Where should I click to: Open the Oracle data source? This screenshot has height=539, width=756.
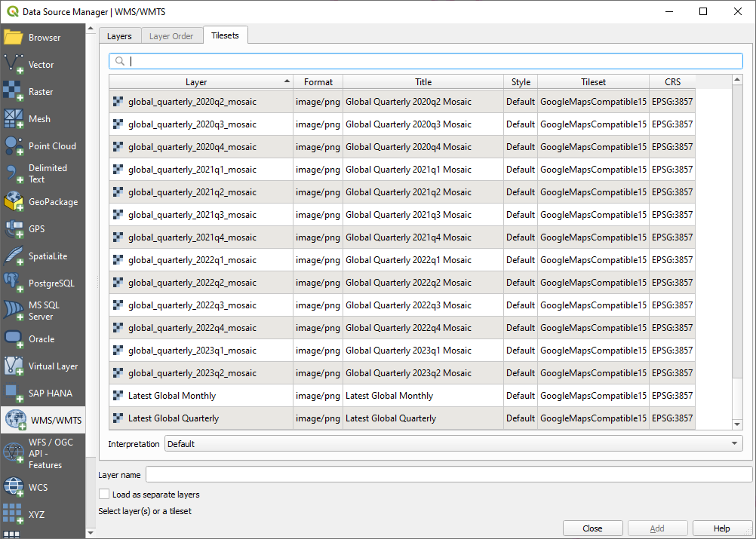click(42, 339)
